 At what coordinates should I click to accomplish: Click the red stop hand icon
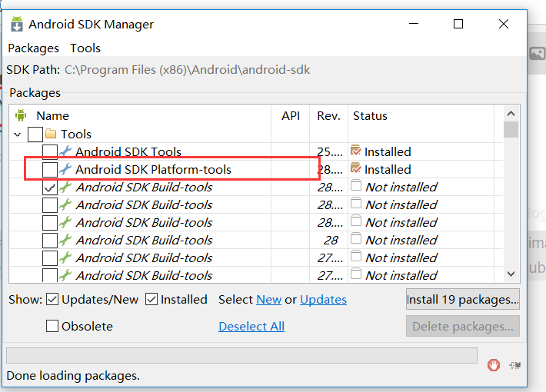[x=494, y=365]
